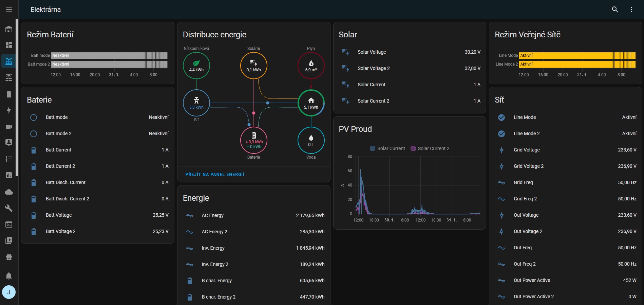
Task: Open the notifications bell icon
Action: click(x=9, y=276)
